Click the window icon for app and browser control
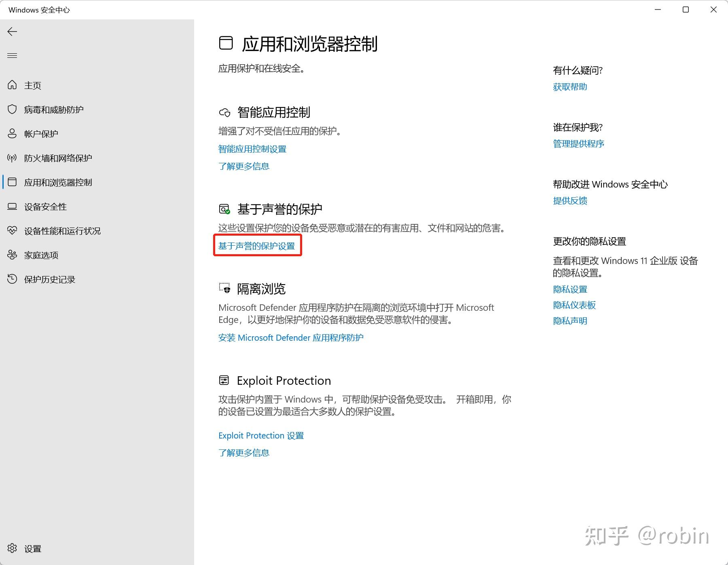 click(x=12, y=182)
